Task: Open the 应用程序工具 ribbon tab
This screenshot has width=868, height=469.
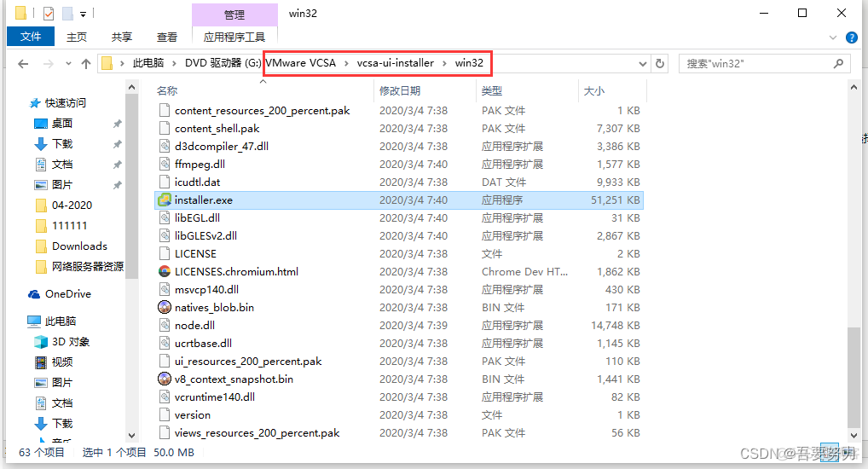Action: (234, 38)
